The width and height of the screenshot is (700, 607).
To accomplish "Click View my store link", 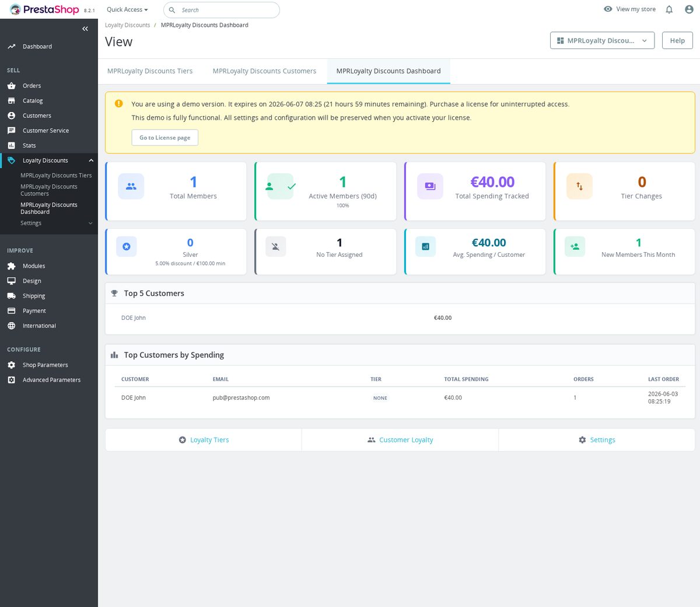I will tap(629, 9).
